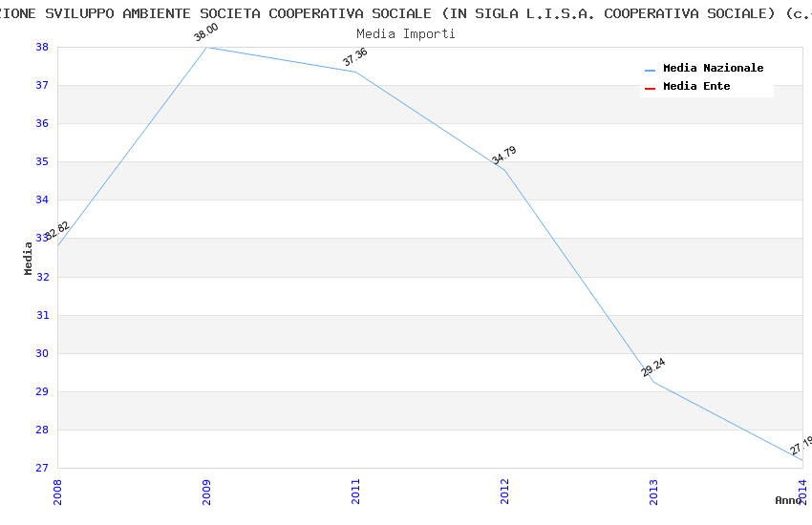Click the 2012 x-axis year label
The height and width of the screenshot is (525, 812).
point(504,492)
